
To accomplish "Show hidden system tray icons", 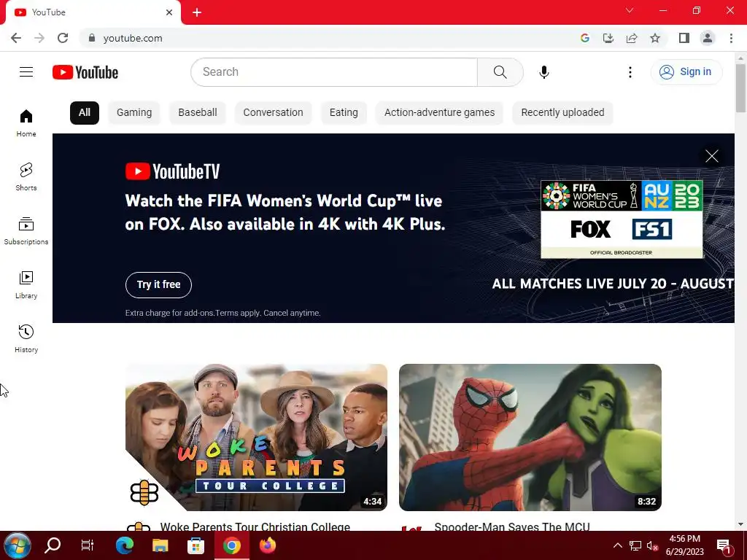I will tap(617, 545).
